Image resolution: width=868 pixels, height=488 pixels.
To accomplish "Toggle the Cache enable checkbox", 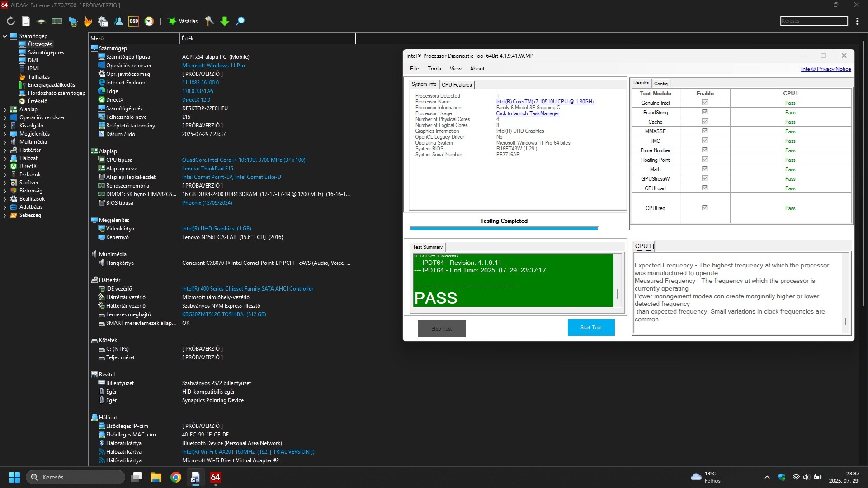I will tap(704, 122).
